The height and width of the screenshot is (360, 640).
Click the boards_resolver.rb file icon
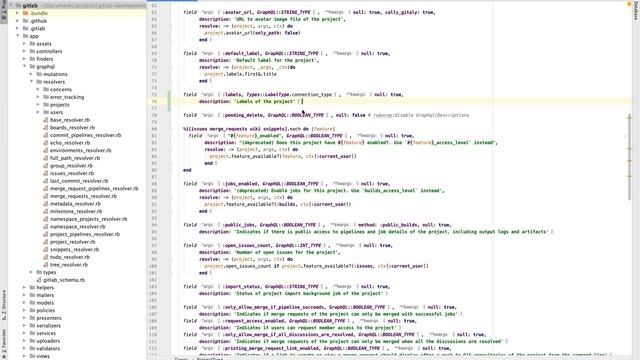(x=46, y=128)
